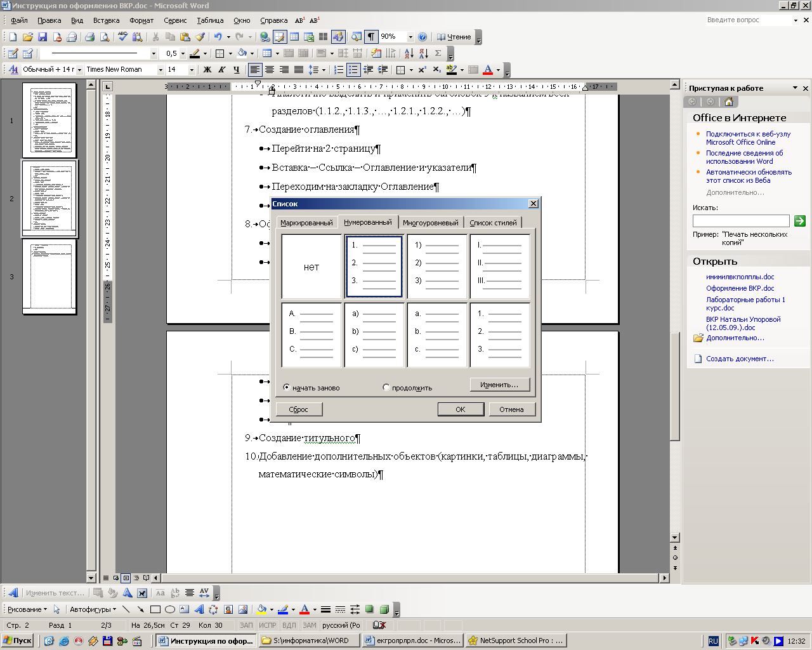Click the sort ascending icon

[x=409, y=53]
